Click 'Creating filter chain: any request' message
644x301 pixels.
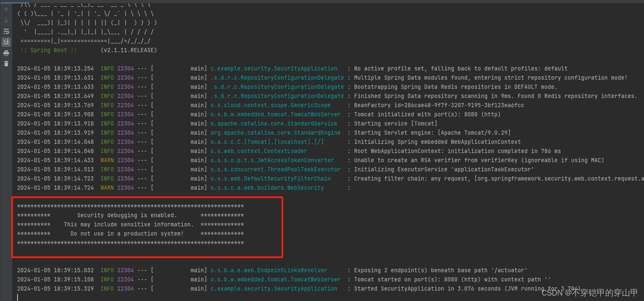499,178
